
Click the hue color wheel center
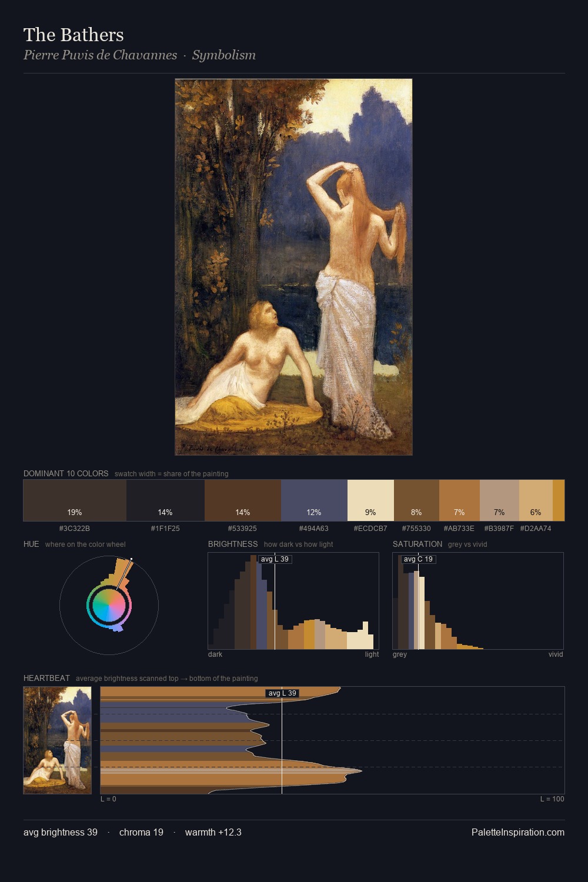click(109, 605)
